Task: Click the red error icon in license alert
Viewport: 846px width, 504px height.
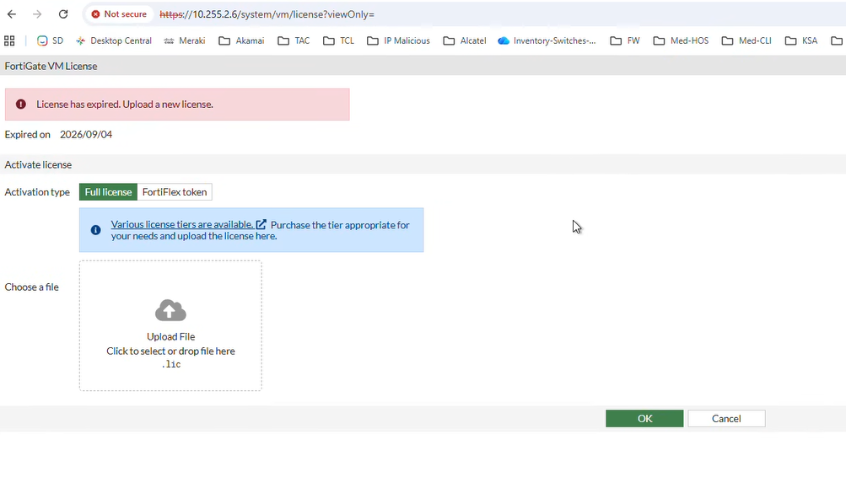Action: point(21,104)
